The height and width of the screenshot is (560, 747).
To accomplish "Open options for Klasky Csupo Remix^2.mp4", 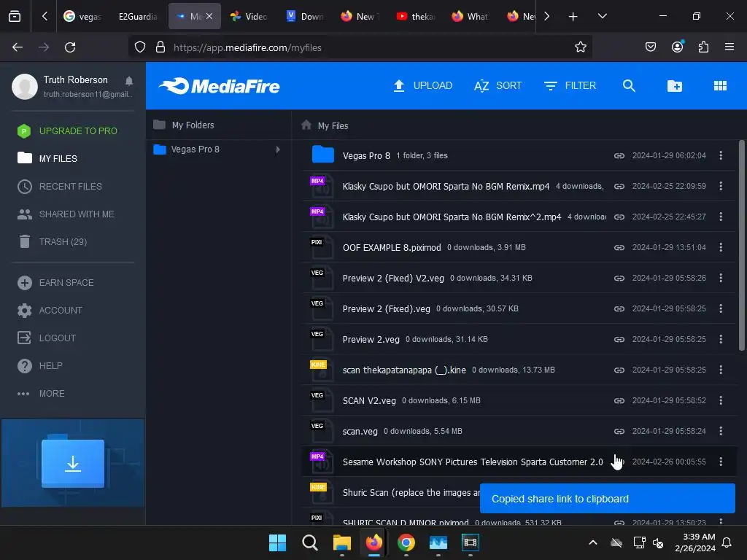I will click(x=721, y=217).
